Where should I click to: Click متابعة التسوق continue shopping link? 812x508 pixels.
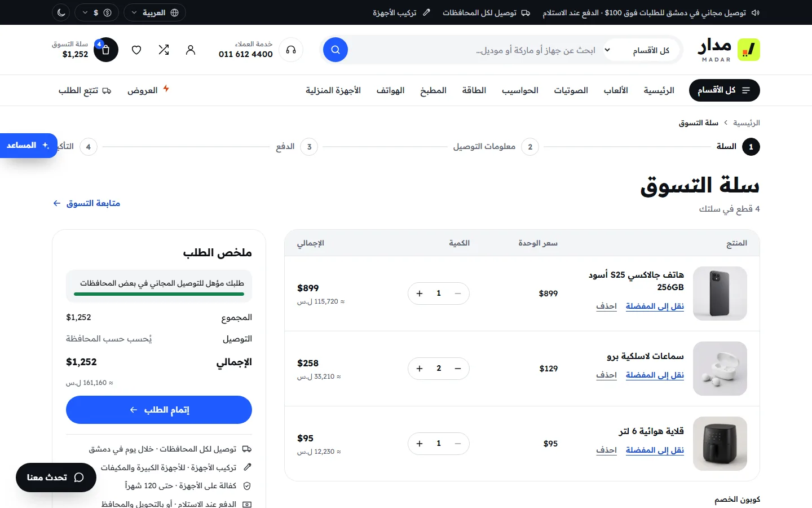pyautogui.click(x=86, y=203)
